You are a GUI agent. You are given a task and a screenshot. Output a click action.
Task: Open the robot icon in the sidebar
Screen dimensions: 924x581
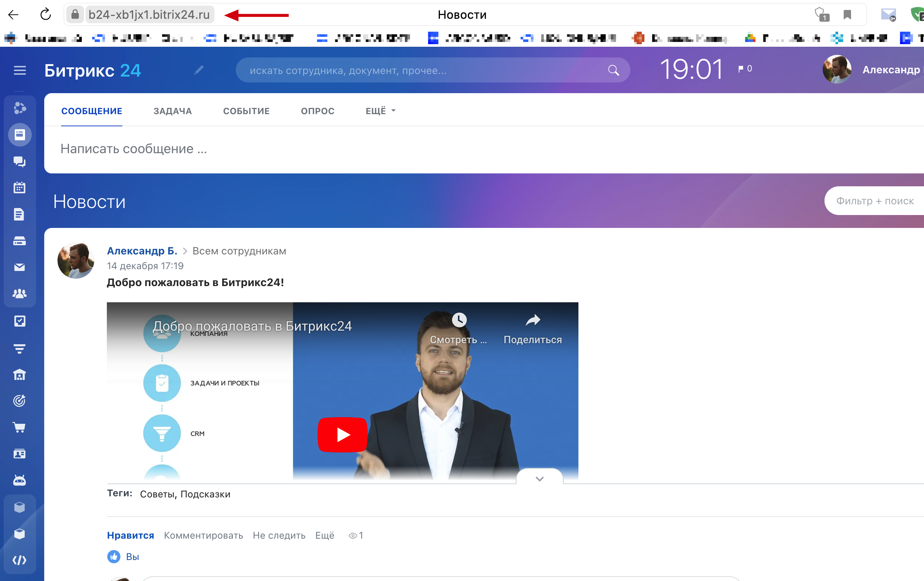tap(20, 480)
